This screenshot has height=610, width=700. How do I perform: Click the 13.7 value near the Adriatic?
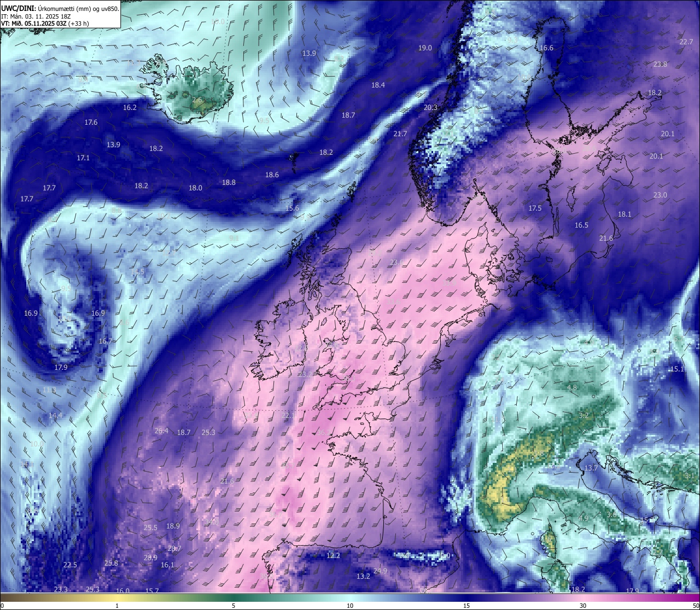coord(591,468)
